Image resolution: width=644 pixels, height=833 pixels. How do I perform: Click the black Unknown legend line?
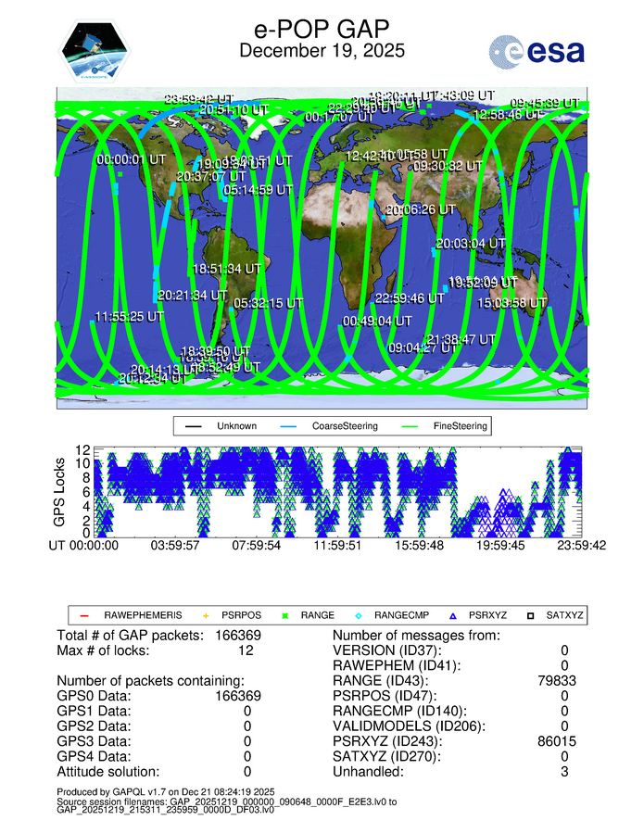pos(194,426)
